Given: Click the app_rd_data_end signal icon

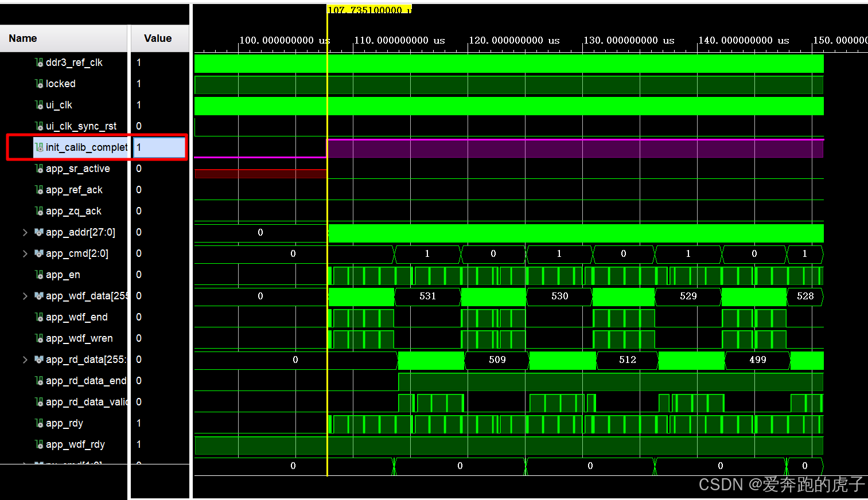Looking at the screenshot, I should [x=39, y=381].
